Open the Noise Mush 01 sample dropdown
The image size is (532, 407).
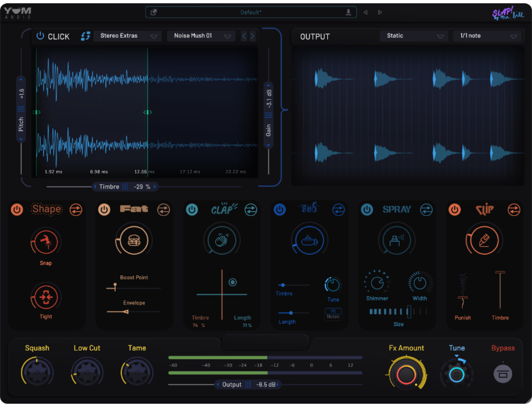click(x=201, y=36)
